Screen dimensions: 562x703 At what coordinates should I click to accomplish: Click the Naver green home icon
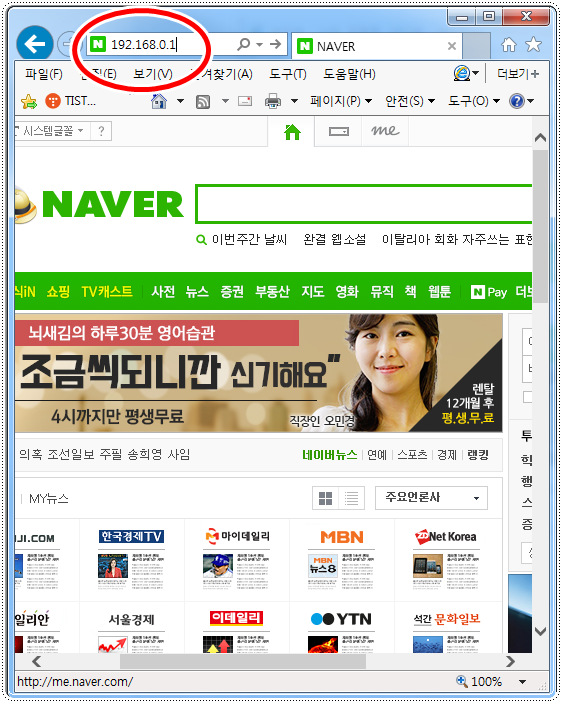292,132
